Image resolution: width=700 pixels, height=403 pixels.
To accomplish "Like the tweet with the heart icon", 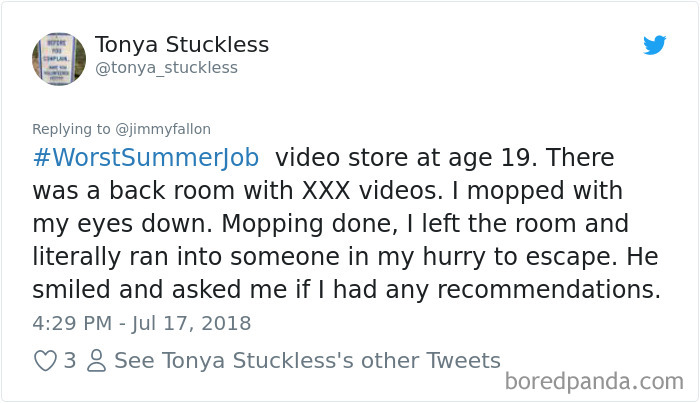I will click(x=46, y=361).
